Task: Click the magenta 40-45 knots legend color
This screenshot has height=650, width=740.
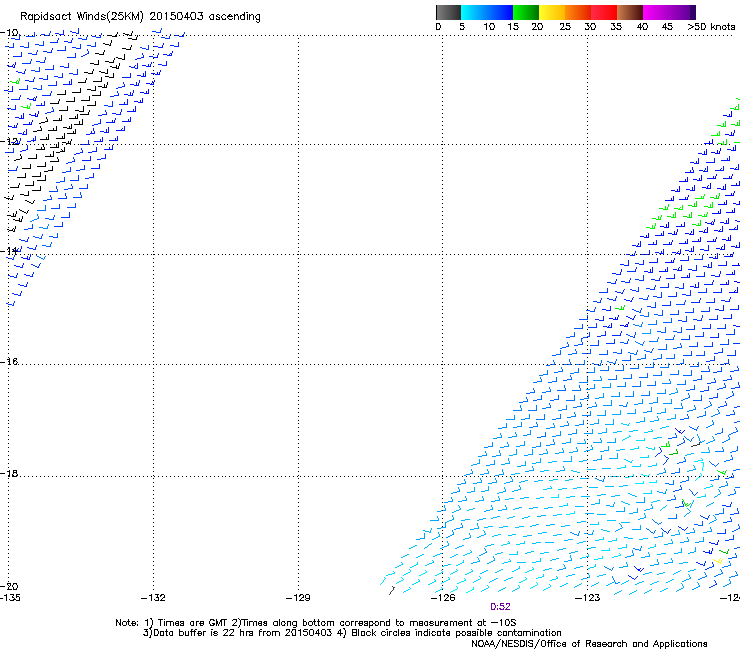Action: 656,12
